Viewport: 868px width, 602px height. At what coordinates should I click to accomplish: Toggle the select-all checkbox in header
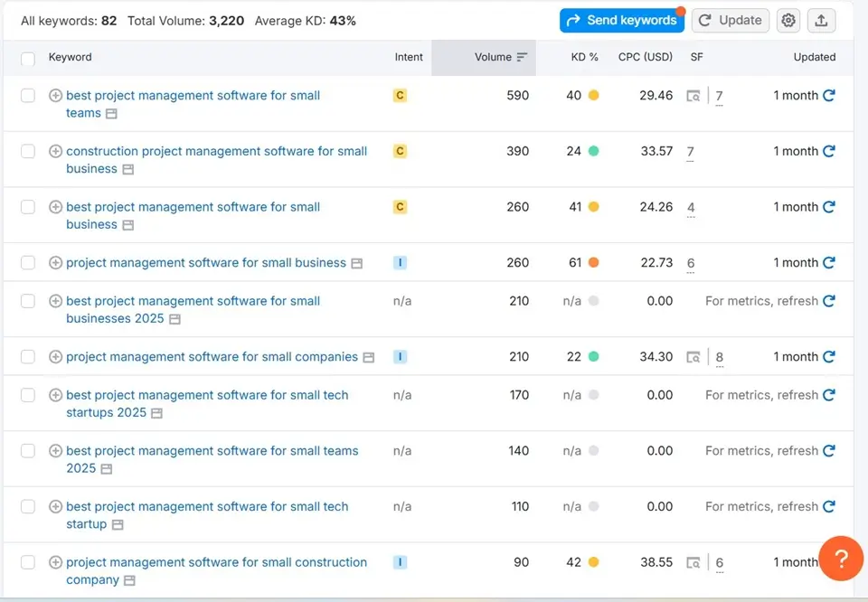tap(28, 59)
